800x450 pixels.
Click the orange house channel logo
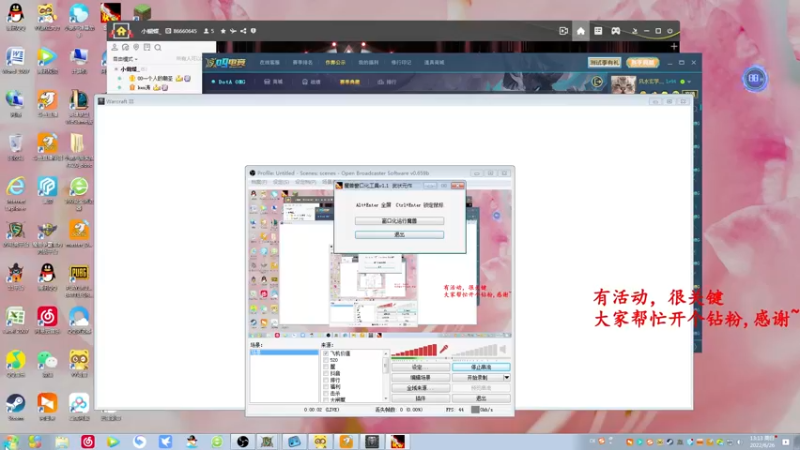pos(121,31)
